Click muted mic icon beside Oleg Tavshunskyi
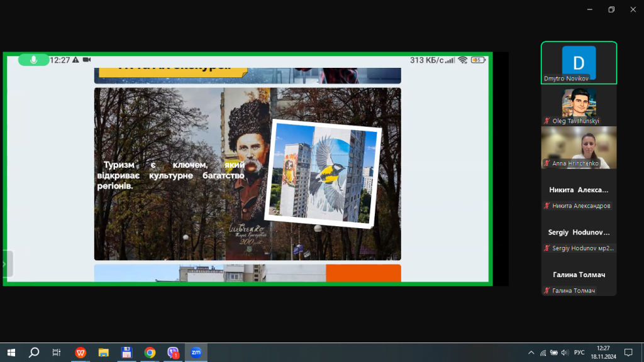The image size is (644, 362). [x=547, y=121]
